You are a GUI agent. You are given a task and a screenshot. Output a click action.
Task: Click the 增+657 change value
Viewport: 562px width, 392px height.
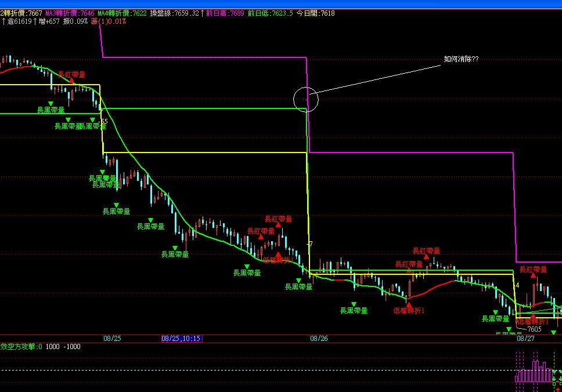[46, 21]
